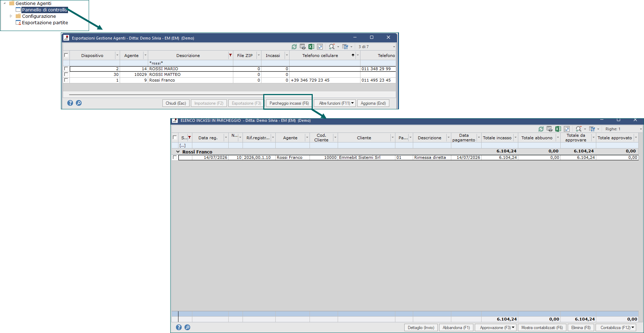Select +39 346 729 23 45 phone cell
The width and height of the screenshot is (644, 333).
pyautogui.click(x=325, y=80)
